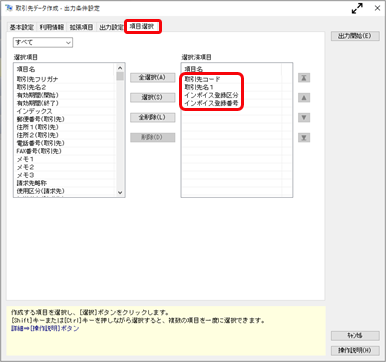
Task: Select 取引先名2 in left list
Action: 31,87
